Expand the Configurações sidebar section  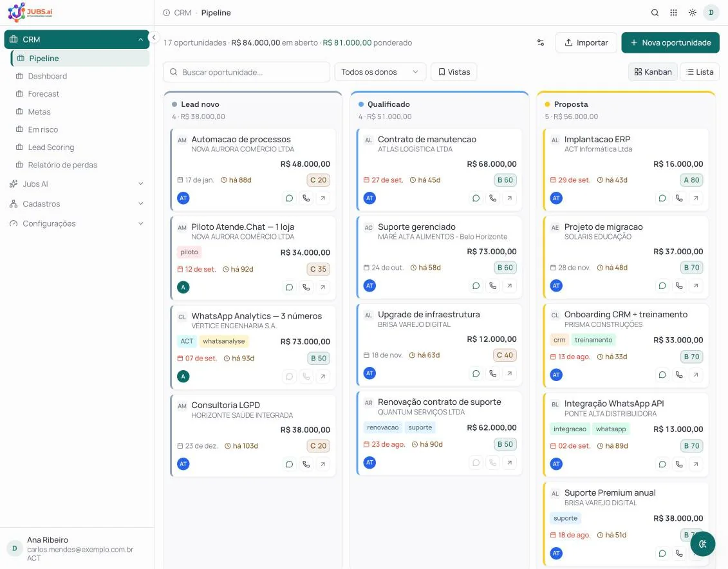click(x=77, y=224)
